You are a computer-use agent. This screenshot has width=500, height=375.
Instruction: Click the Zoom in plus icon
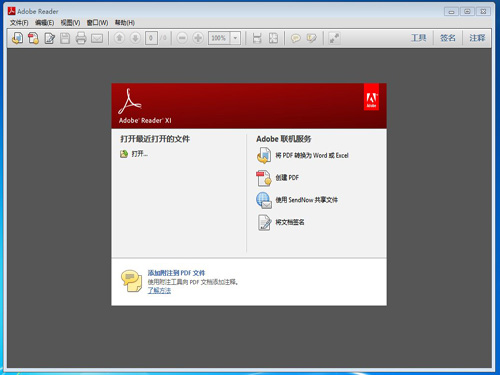pos(198,38)
